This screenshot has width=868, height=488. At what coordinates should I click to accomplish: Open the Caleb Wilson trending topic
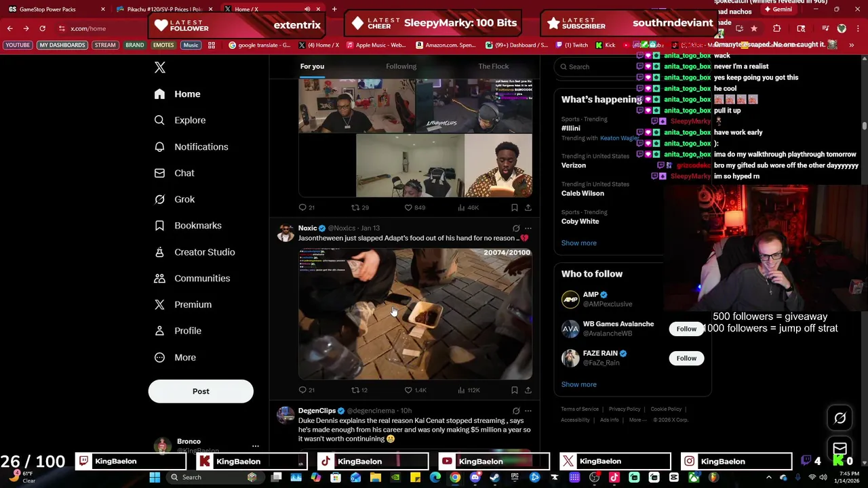[x=583, y=193]
